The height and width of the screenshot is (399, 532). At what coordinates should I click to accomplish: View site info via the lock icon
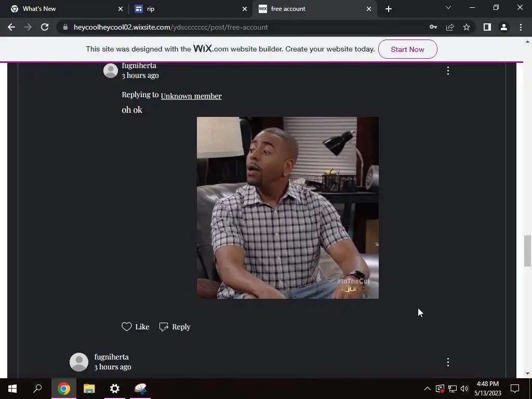tap(65, 27)
